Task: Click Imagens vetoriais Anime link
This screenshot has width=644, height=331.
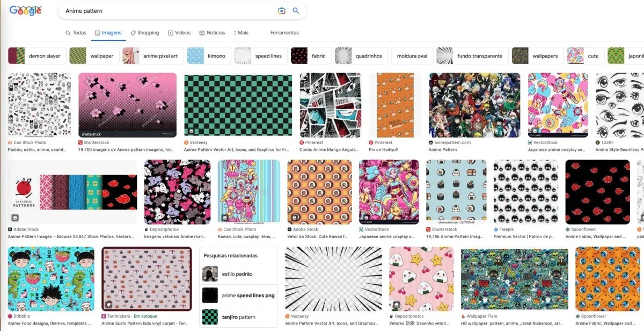Action: (175, 236)
